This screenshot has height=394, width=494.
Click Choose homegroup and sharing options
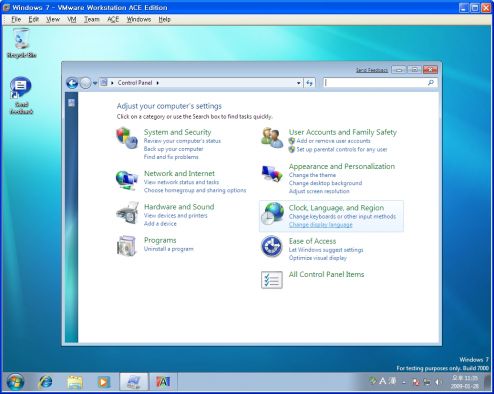195,190
